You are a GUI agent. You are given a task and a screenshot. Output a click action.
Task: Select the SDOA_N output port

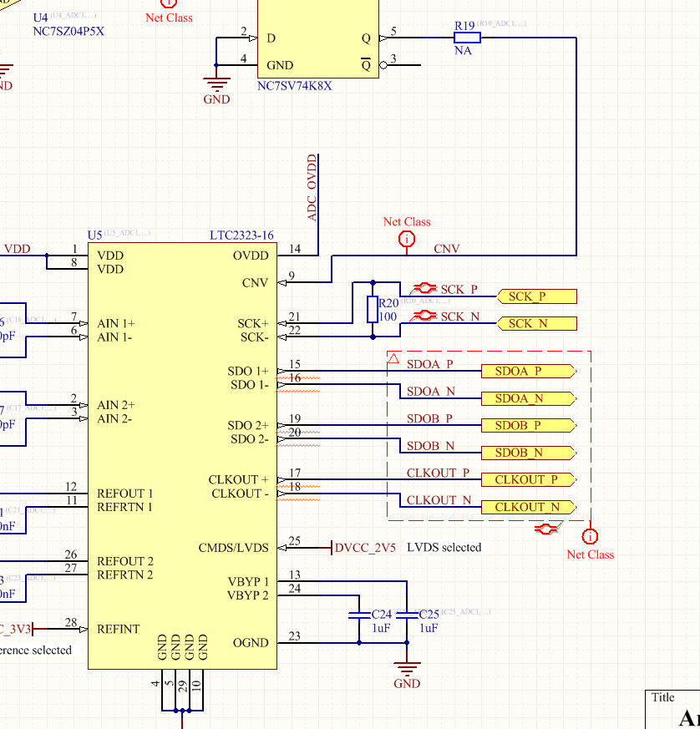pos(529,398)
